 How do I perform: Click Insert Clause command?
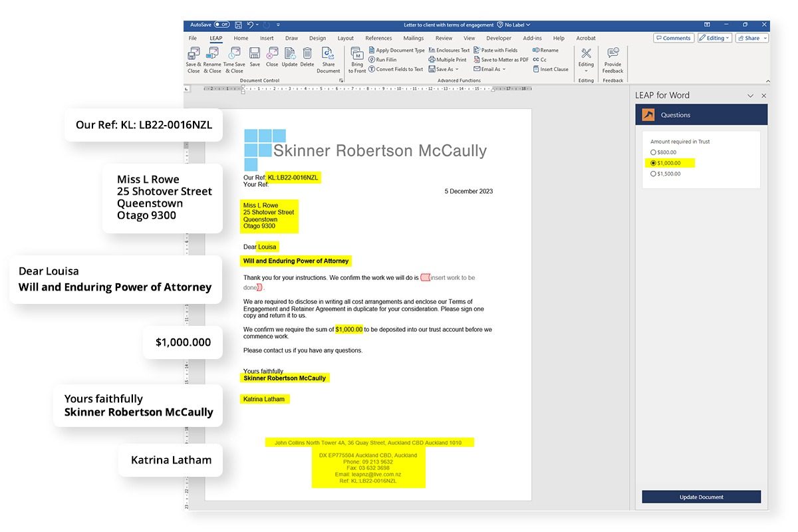[x=551, y=69]
